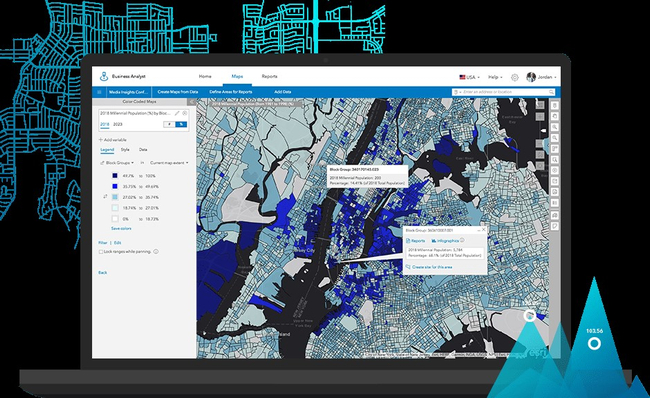Click the Save colors link
The width and height of the screenshot is (650, 398).
pyautogui.click(x=121, y=228)
